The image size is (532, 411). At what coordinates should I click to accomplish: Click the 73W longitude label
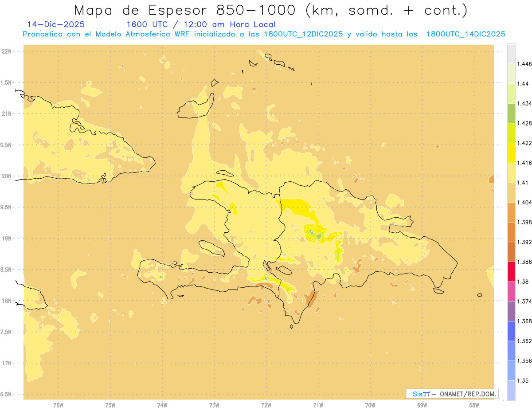[x=214, y=405]
